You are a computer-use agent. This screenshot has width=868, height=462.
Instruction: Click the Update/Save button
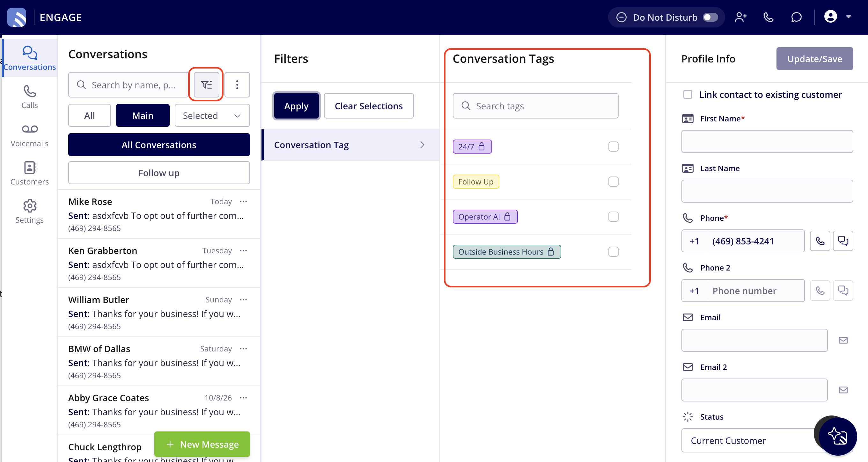pos(814,59)
